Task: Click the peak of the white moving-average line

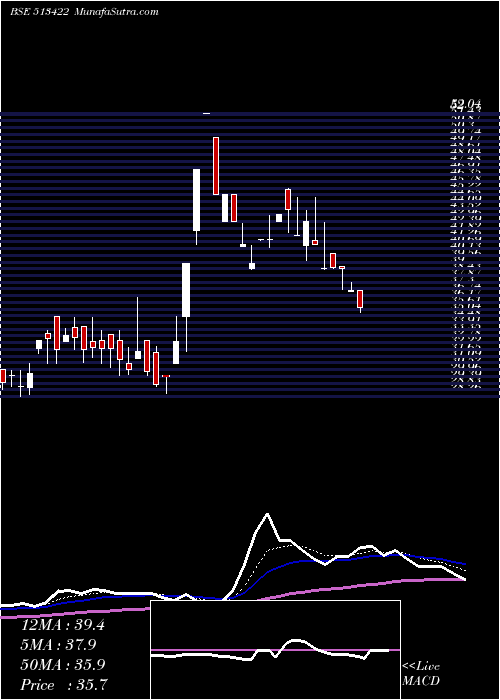Action: tap(267, 514)
